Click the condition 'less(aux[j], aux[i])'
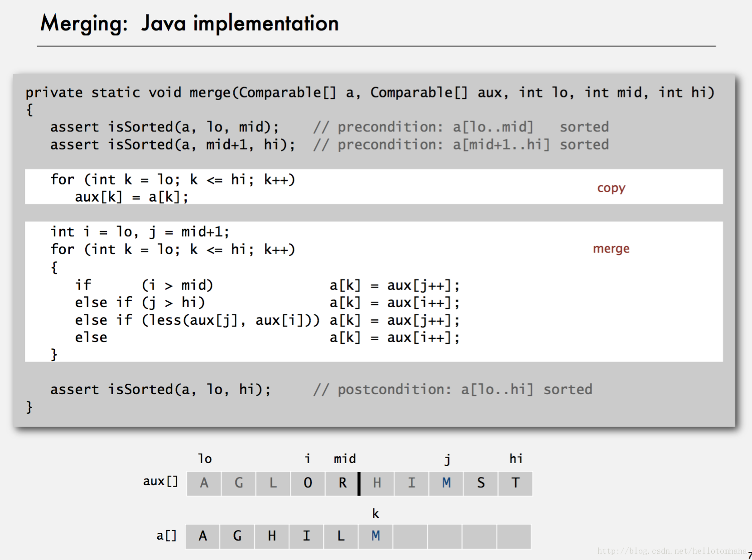 point(231,320)
